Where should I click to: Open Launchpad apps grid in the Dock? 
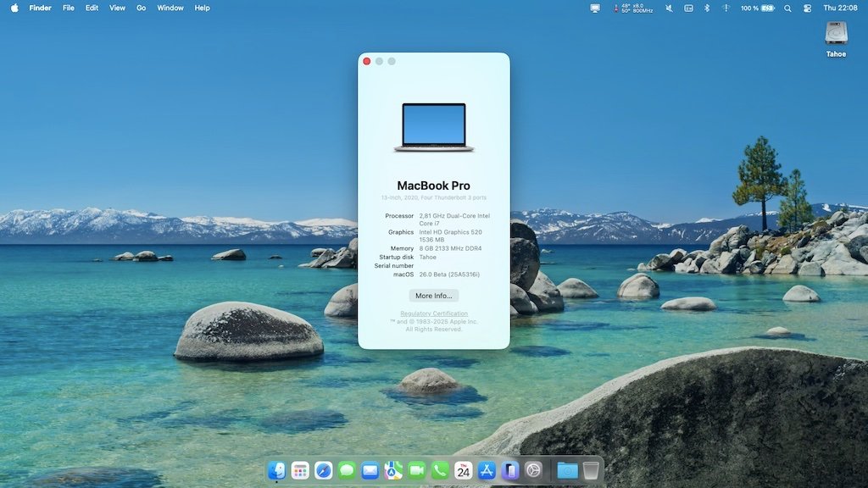(300, 470)
